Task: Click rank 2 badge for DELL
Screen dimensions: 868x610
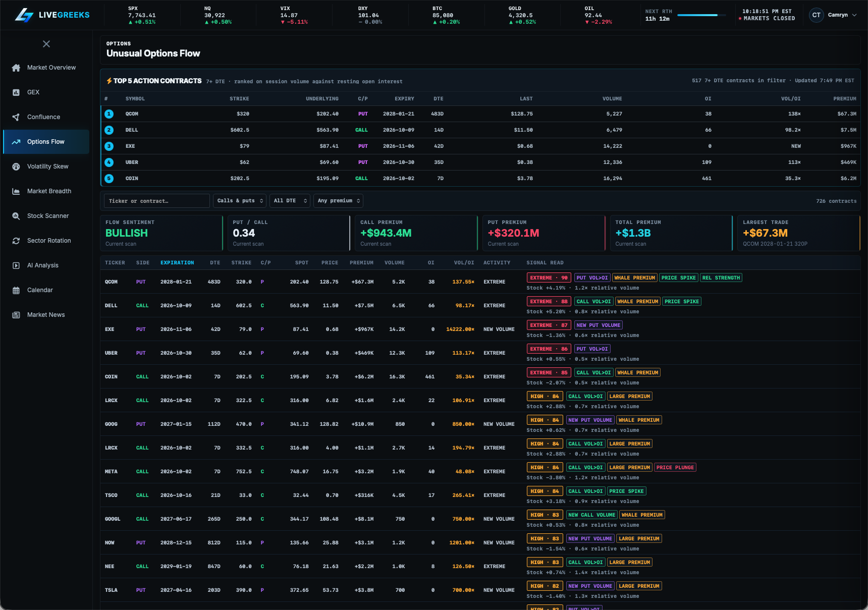Action: coord(109,130)
